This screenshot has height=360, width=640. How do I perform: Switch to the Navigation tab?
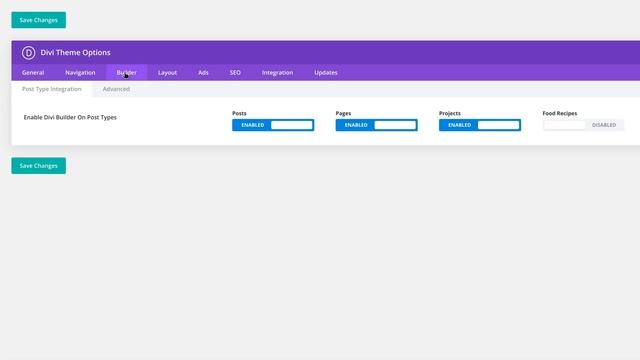pyautogui.click(x=80, y=73)
